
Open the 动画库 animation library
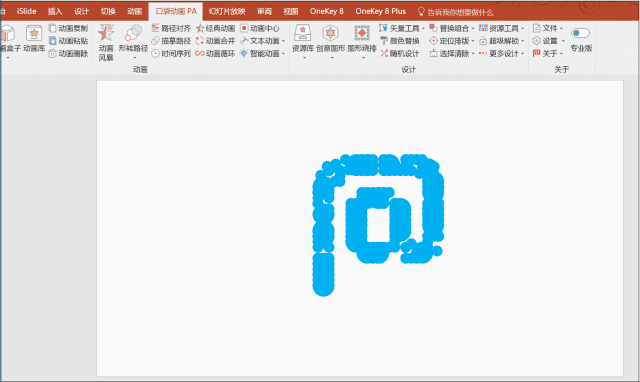34,38
